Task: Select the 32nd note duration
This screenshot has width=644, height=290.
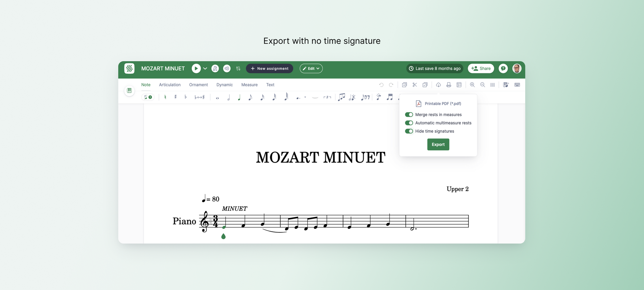Action: click(274, 97)
